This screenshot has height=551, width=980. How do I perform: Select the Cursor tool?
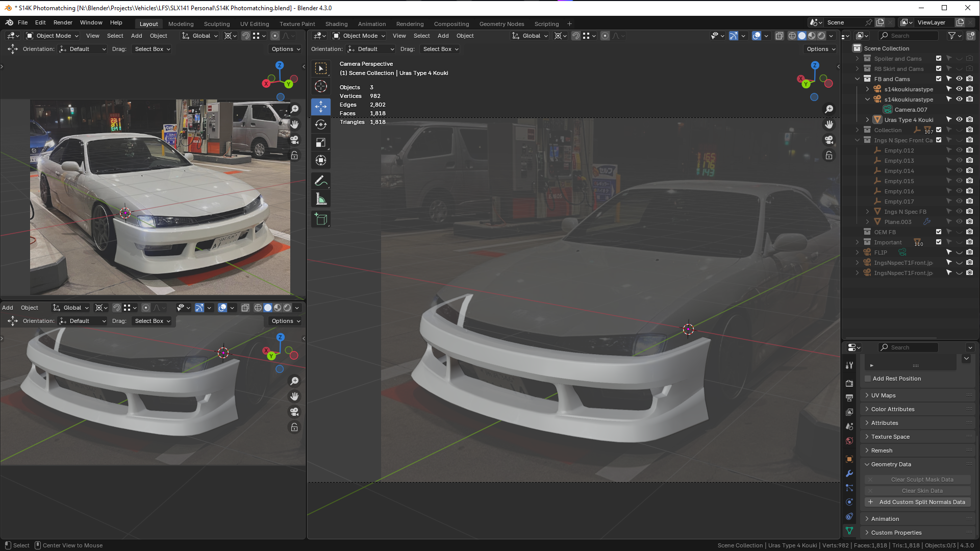pyautogui.click(x=320, y=86)
